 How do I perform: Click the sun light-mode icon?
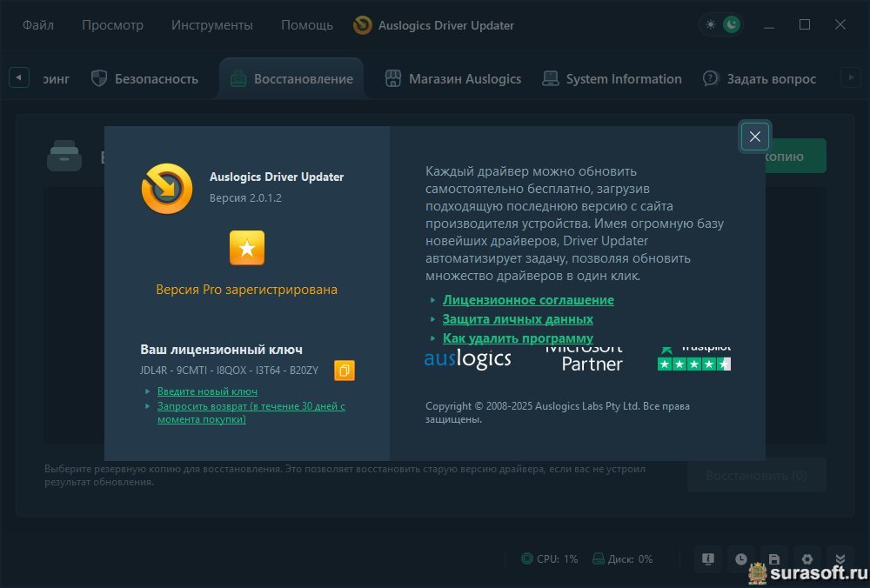pyautogui.click(x=711, y=24)
